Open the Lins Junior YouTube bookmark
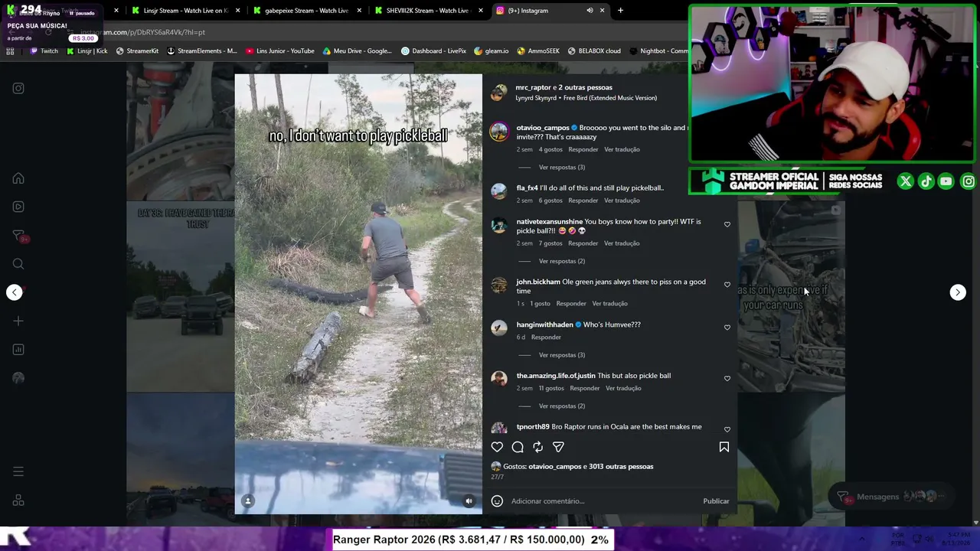The height and width of the screenshot is (551, 980). pos(280,51)
